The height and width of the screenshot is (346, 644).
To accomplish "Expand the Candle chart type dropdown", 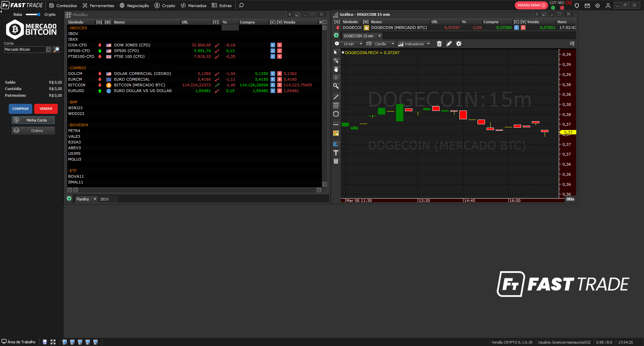I will tap(393, 44).
